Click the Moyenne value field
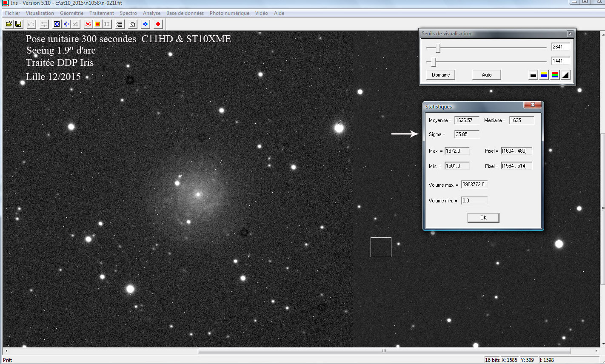Viewport: 605px width, 364px height. point(467,120)
